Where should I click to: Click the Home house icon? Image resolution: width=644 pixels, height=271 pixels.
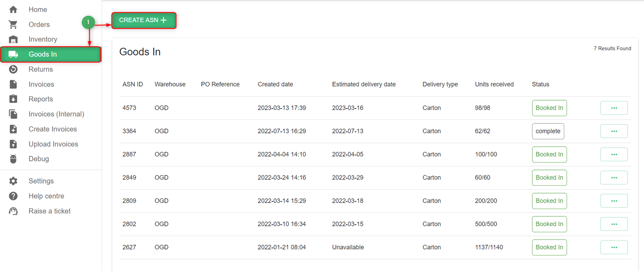coord(13,10)
